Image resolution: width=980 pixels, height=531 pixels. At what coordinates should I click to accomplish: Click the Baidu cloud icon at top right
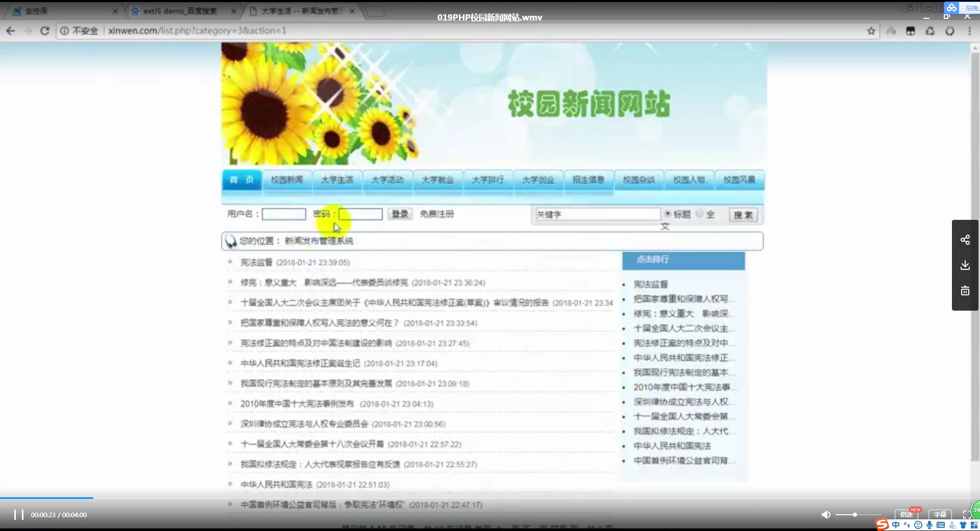point(951,8)
